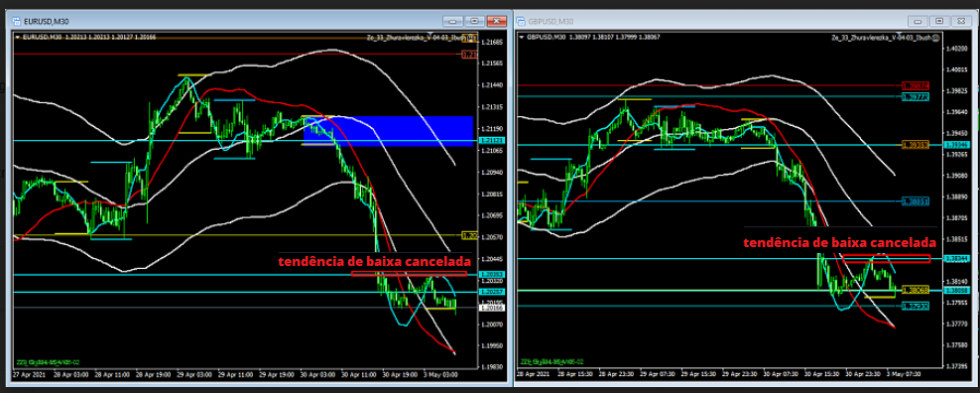Maximize the EURUSD,M30 chart window
Viewport: 980px width, 393px height.
coord(474,21)
